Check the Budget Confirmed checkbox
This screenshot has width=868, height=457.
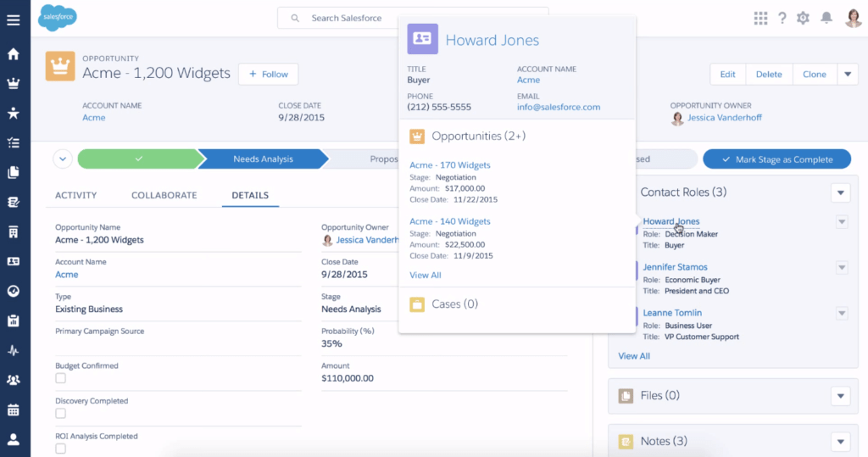(60, 378)
